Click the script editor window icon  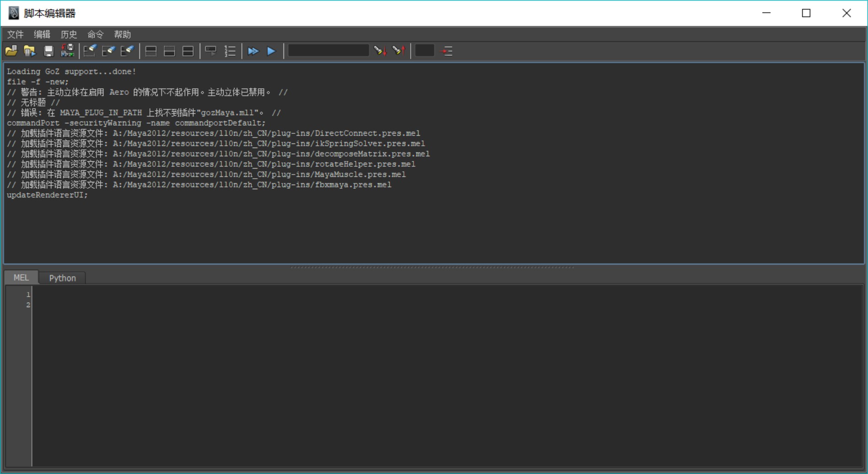coord(14,13)
